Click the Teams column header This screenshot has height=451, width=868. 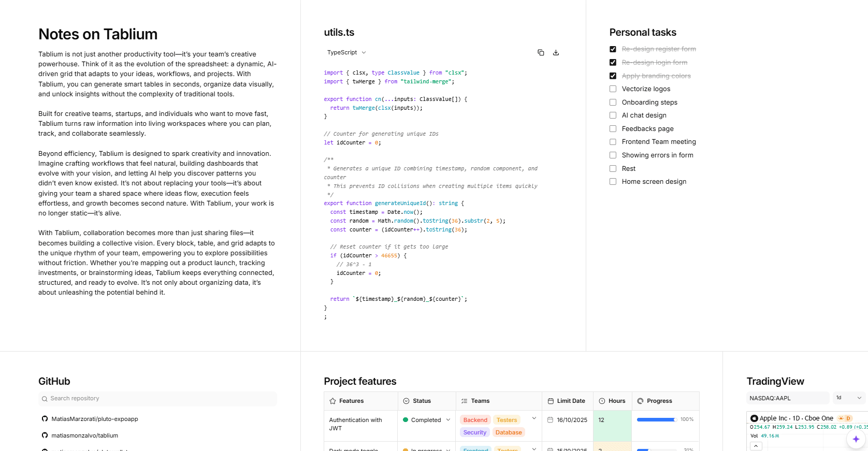480,401
